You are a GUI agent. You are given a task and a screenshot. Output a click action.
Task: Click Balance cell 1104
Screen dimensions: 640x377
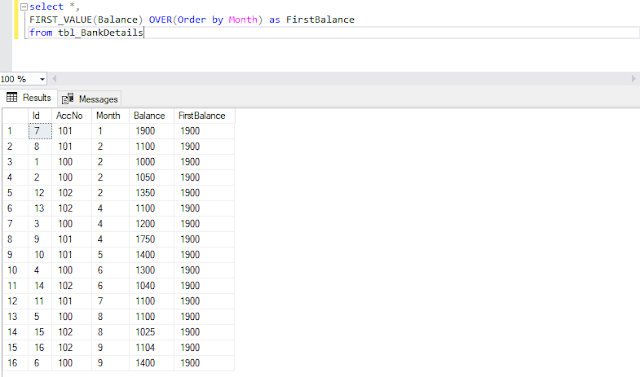click(x=152, y=348)
